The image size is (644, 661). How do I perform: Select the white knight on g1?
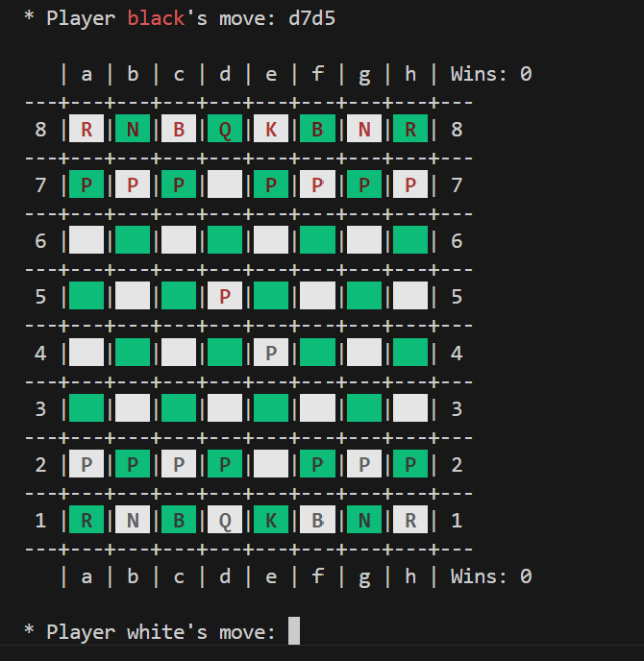(364, 522)
